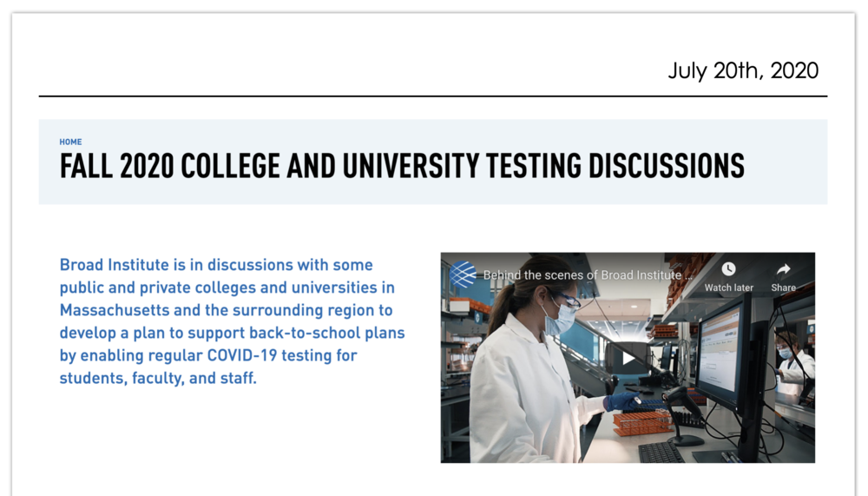Viewport: 868px width, 496px height.
Task: Click the date 'July 20th, 2020'
Action: coord(743,70)
